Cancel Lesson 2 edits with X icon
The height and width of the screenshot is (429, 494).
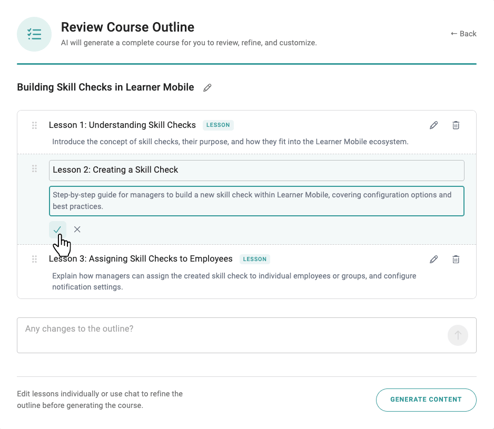pos(77,229)
